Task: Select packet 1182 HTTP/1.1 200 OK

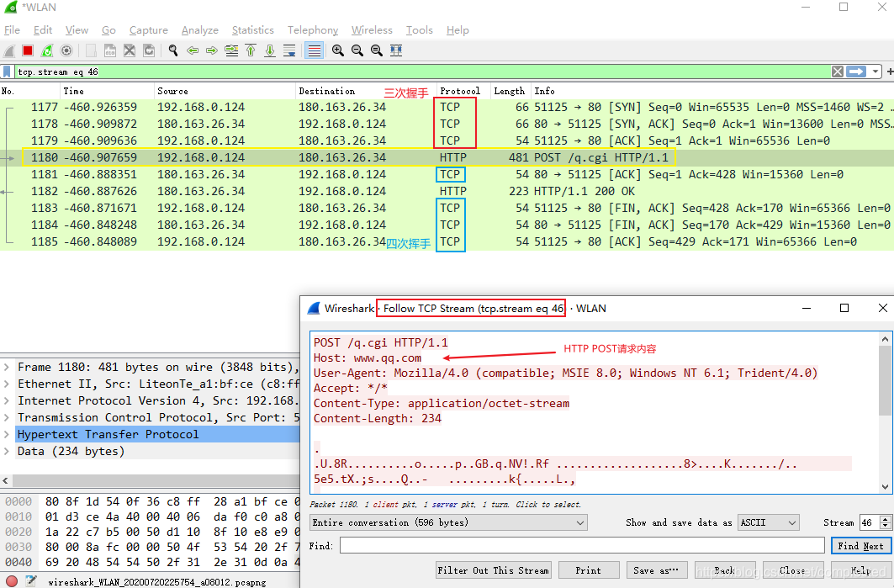Action: pos(447,191)
